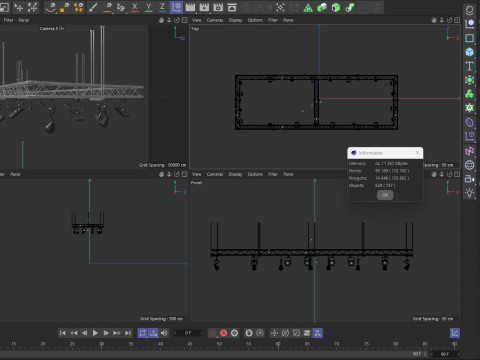480x360 pixels.
Task: Click the Render View clapperboard icon
Action: tap(190, 7)
